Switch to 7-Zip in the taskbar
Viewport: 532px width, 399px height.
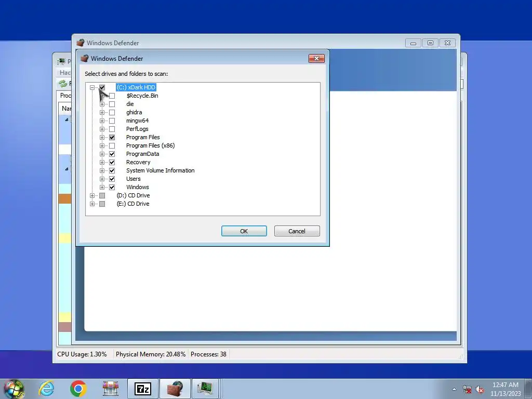coord(143,389)
